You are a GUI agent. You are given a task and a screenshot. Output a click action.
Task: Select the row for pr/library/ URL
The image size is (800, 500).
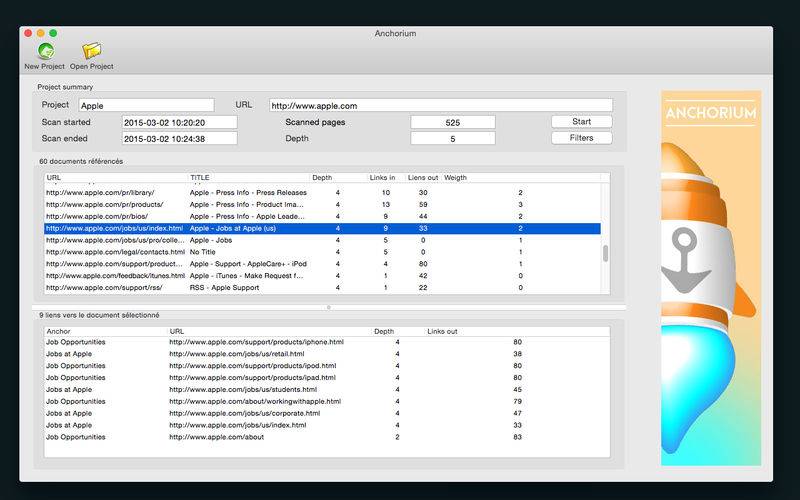pyautogui.click(x=322, y=193)
